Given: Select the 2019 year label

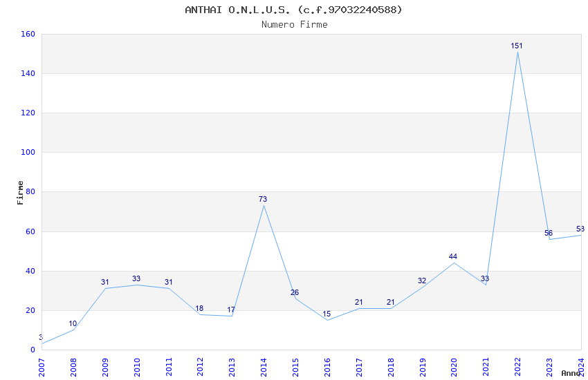Looking at the screenshot, I should coord(423,368).
